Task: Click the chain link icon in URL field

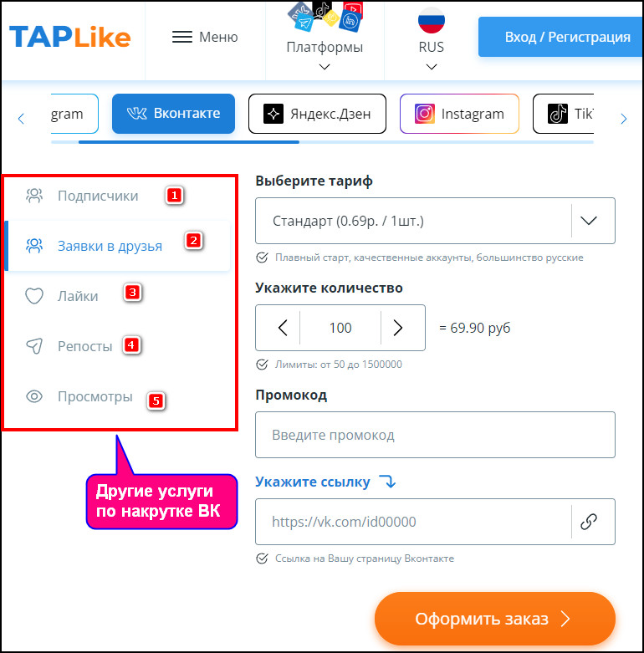Action: click(589, 522)
